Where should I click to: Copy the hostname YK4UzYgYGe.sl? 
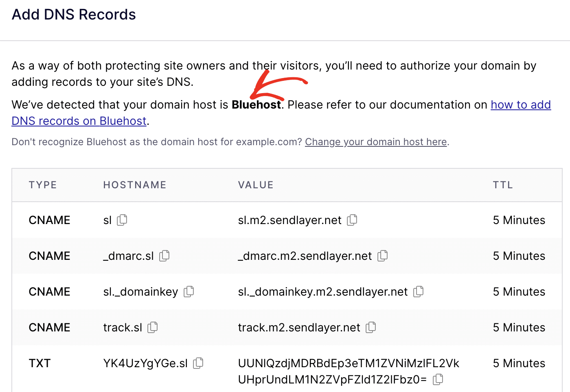coord(198,363)
